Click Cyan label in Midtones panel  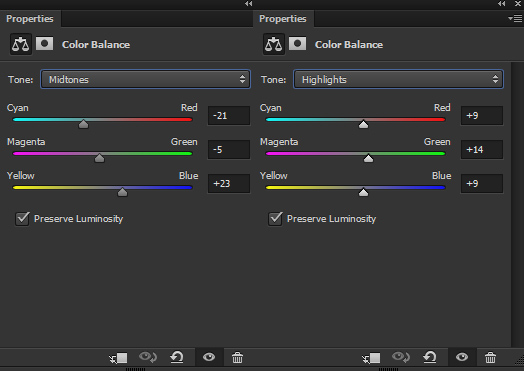[x=18, y=108]
